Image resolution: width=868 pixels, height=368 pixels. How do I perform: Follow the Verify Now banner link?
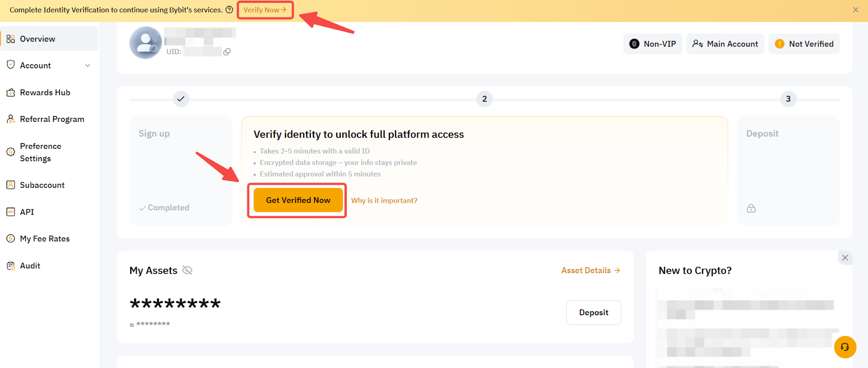[265, 10]
